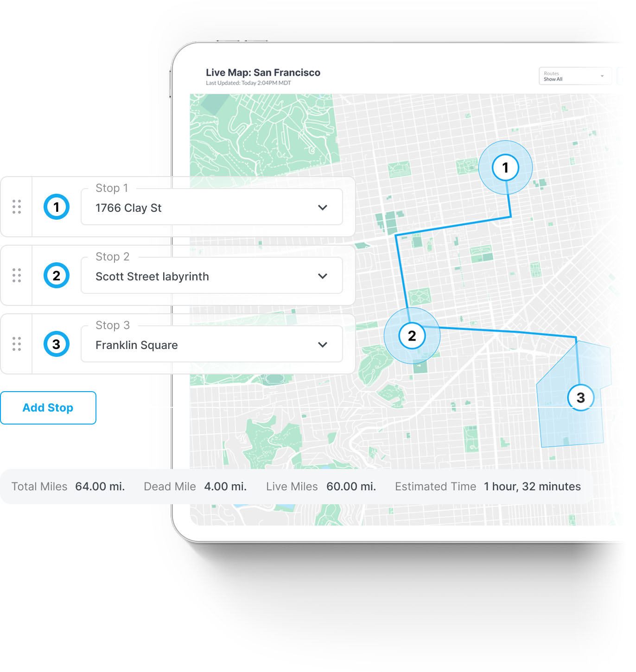Click the Total Miles value 64.00 mi.
The width and height of the screenshot is (636, 672).
coord(100,487)
